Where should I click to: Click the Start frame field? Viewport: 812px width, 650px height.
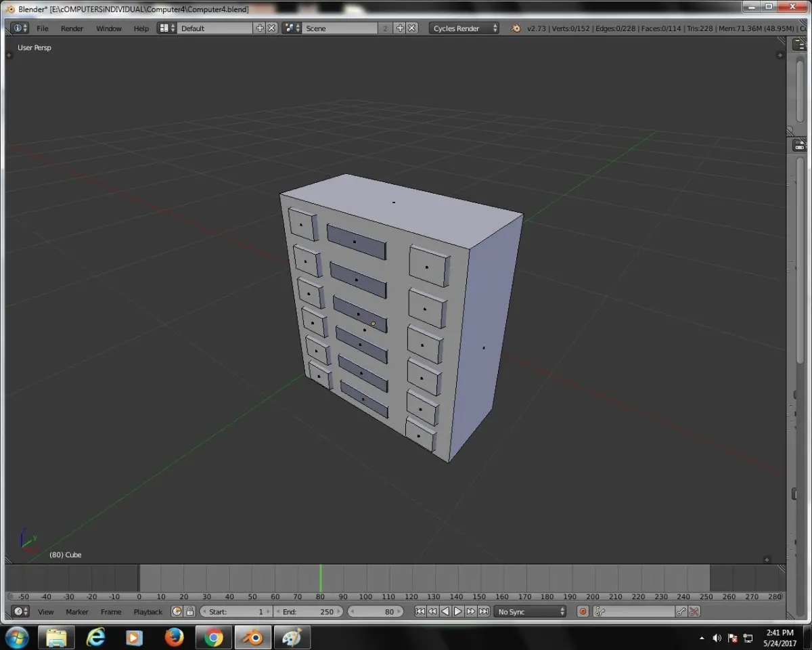click(236, 611)
